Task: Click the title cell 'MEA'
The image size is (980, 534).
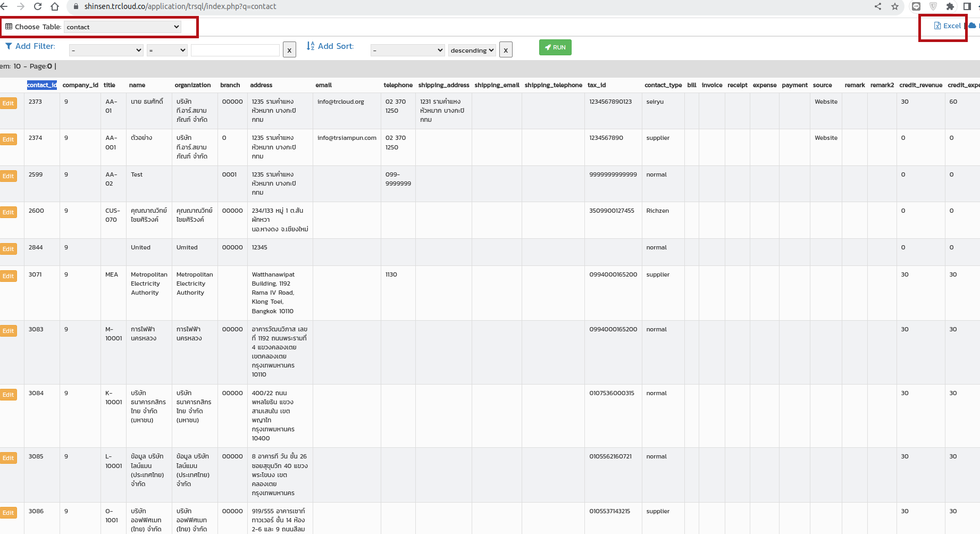Action: 112,274
